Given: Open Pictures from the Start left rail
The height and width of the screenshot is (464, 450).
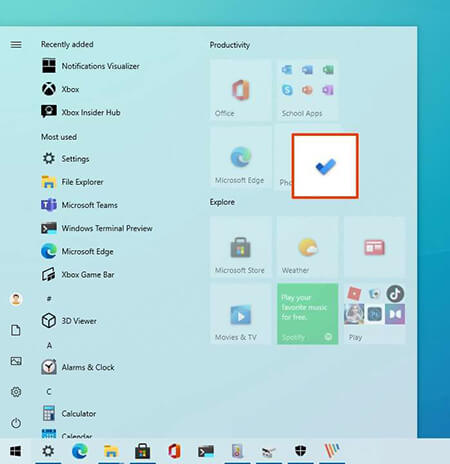Looking at the screenshot, I should [16, 361].
